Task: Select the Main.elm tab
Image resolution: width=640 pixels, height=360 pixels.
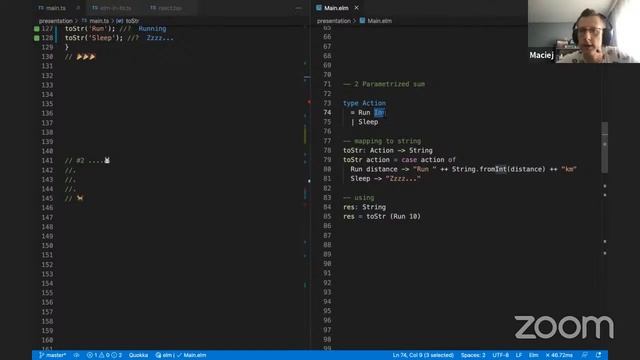Action: click(x=336, y=8)
